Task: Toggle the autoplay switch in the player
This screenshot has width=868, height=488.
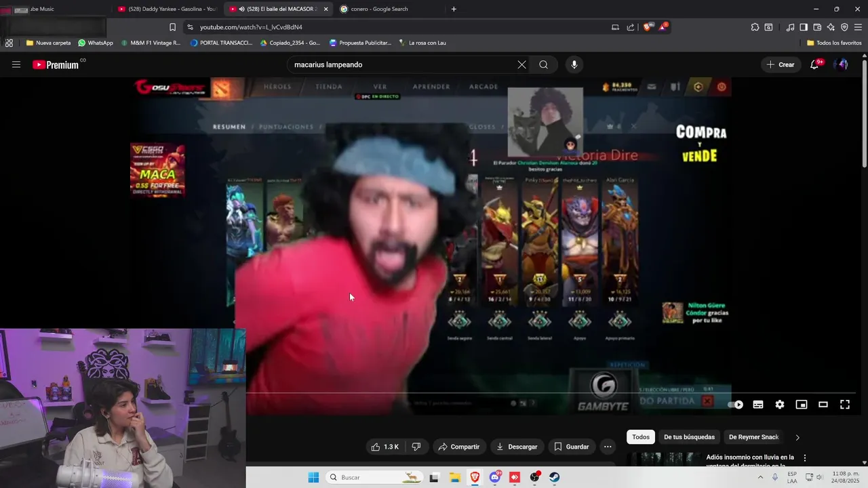Action: pyautogui.click(x=736, y=405)
